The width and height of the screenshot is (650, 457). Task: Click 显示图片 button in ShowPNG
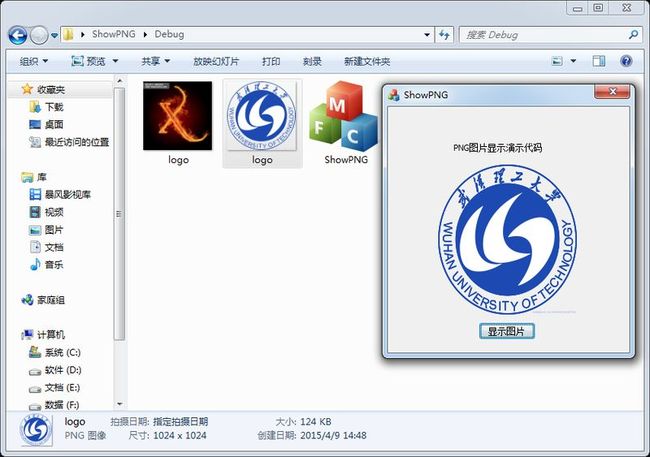click(506, 331)
